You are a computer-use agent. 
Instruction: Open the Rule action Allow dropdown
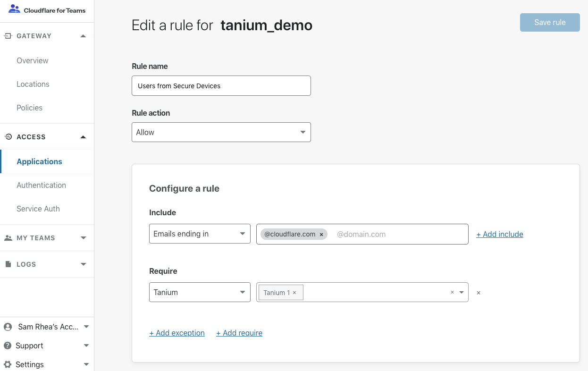pos(221,132)
